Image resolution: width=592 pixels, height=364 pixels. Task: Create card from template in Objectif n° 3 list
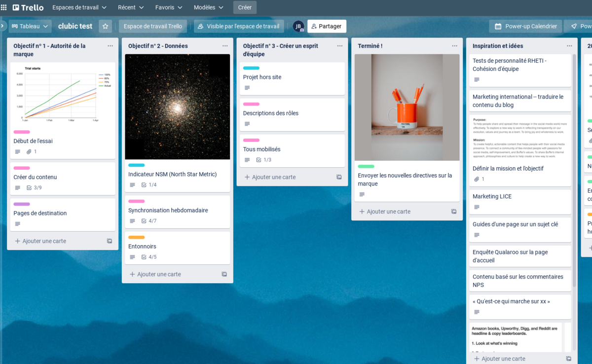coord(339,177)
